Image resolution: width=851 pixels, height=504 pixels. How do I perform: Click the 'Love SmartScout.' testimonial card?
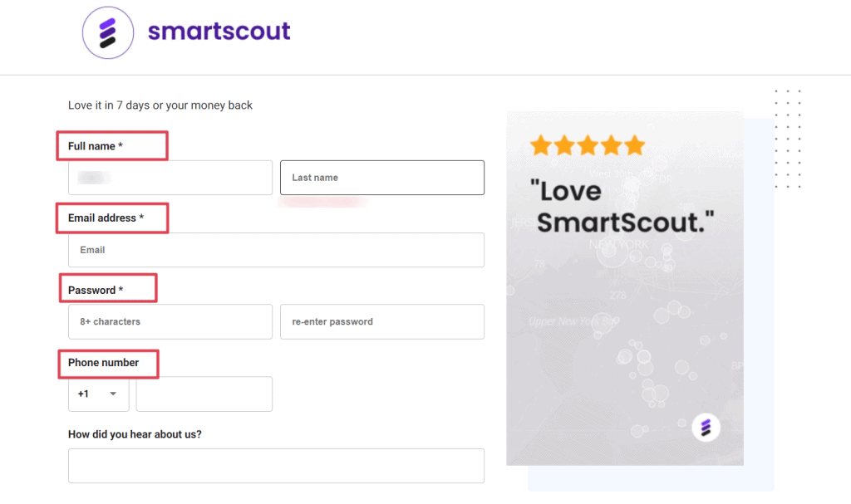pos(624,288)
